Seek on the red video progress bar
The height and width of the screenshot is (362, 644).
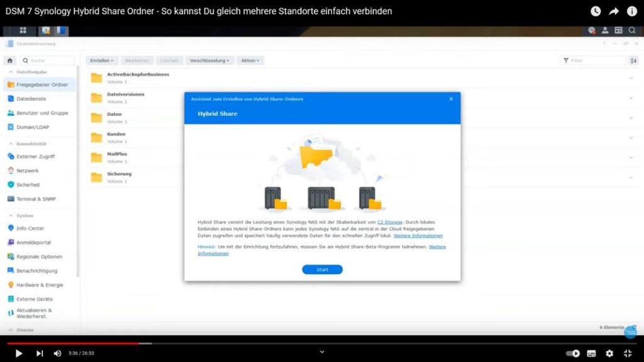(73, 343)
